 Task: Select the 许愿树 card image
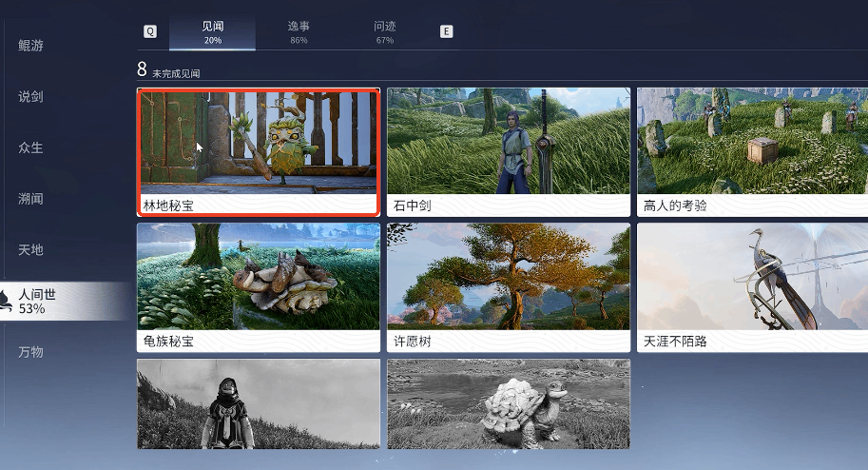[x=509, y=277]
